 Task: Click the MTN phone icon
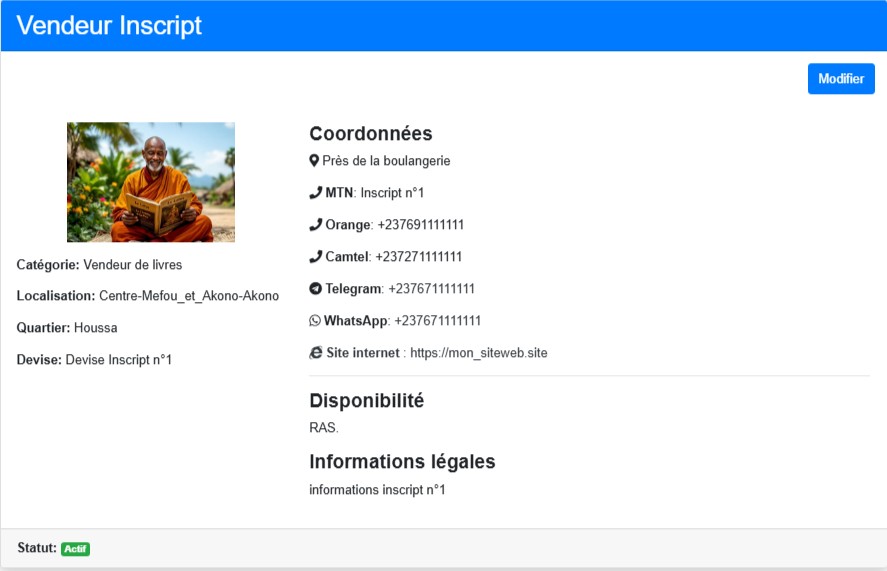pos(316,193)
